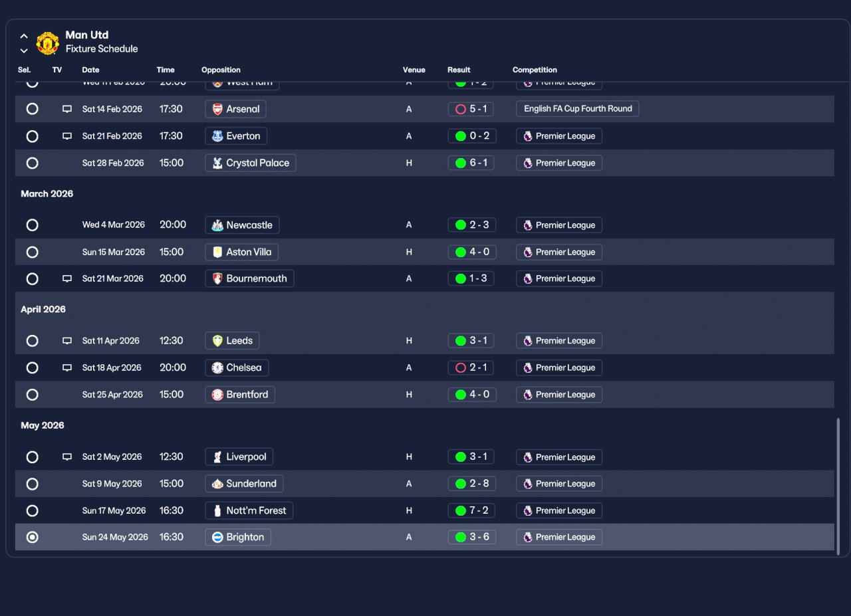The width and height of the screenshot is (851, 616).
Task: Open the English FA Cup Fourth Round button
Action: [577, 109]
